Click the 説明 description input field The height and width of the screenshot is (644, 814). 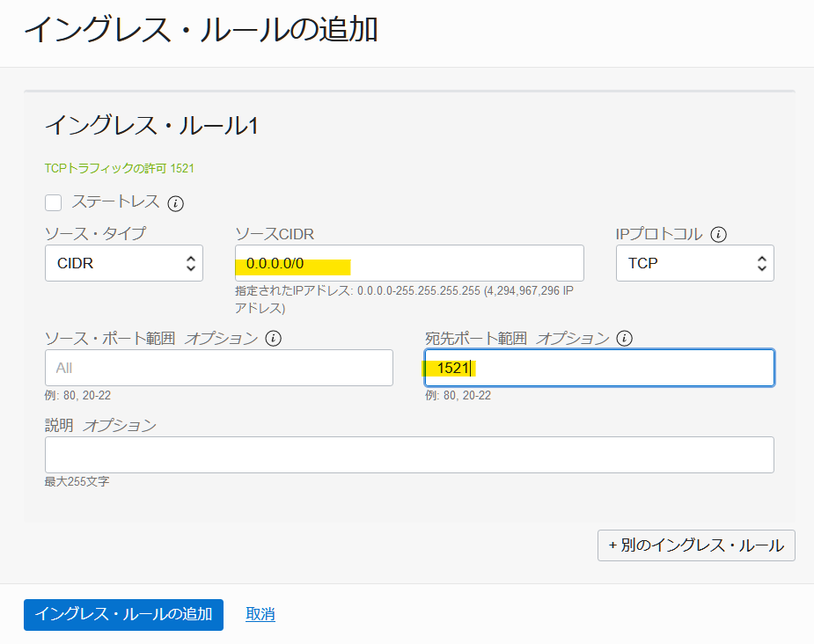tap(409, 455)
